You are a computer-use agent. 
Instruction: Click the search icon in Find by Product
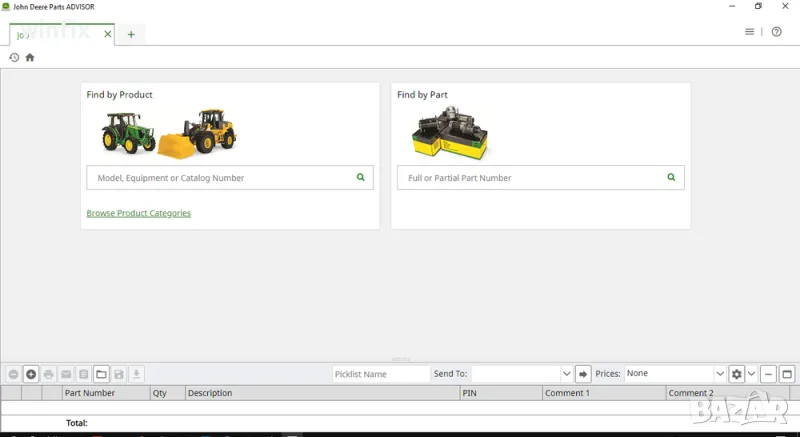(361, 177)
